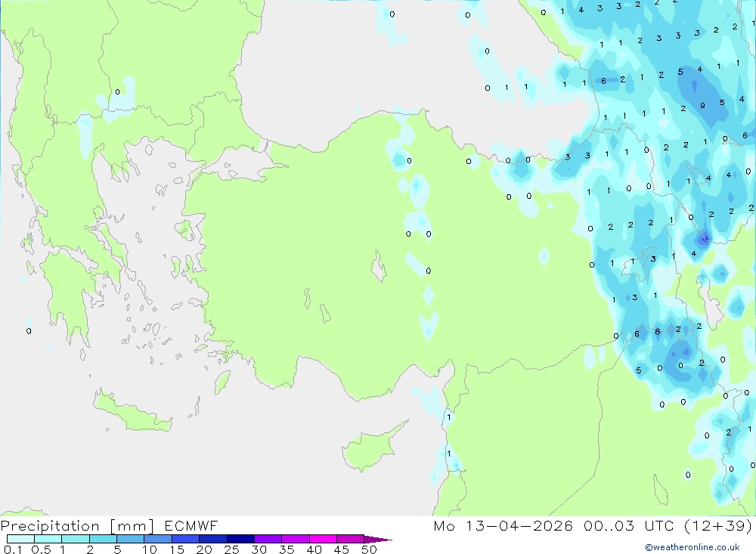Pick the 30–35 mm purple legend swatch
Viewport: 756px width, 554px height.
point(268,539)
